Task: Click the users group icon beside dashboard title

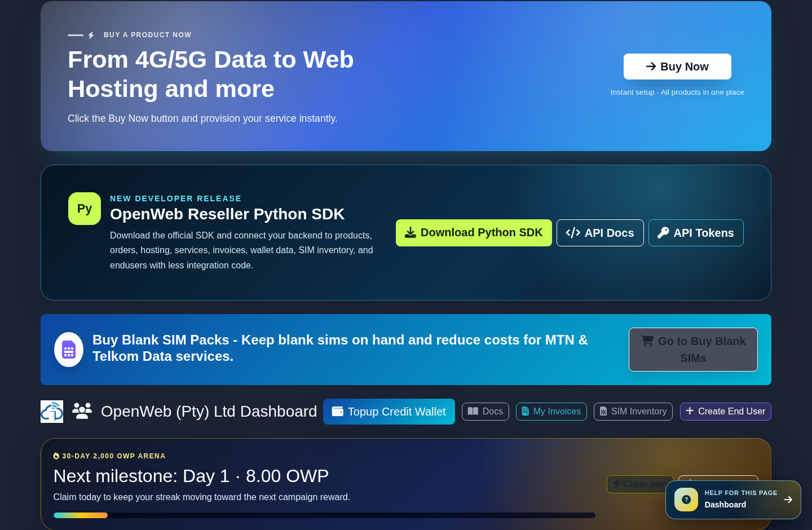Action: [x=82, y=411]
